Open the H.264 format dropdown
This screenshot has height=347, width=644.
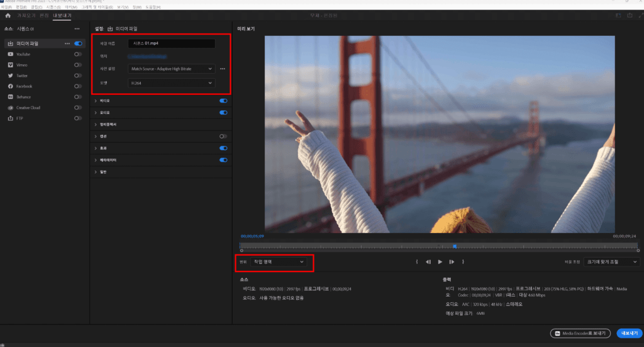[x=171, y=83]
